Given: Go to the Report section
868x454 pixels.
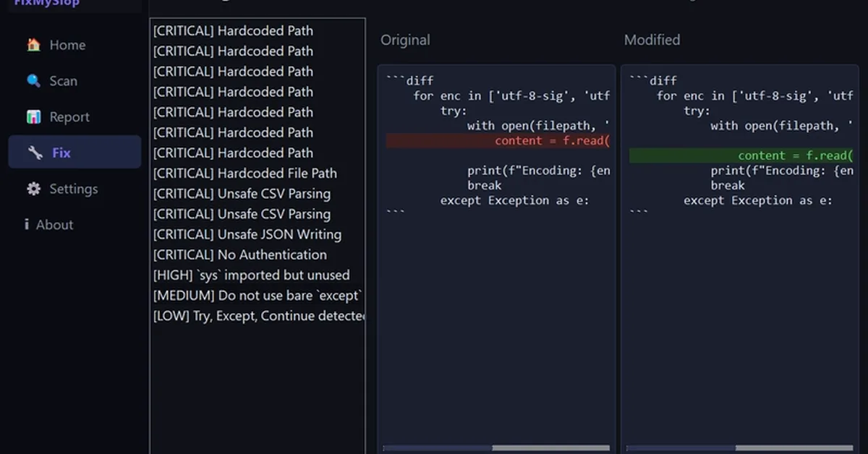Looking at the screenshot, I should click(x=69, y=117).
